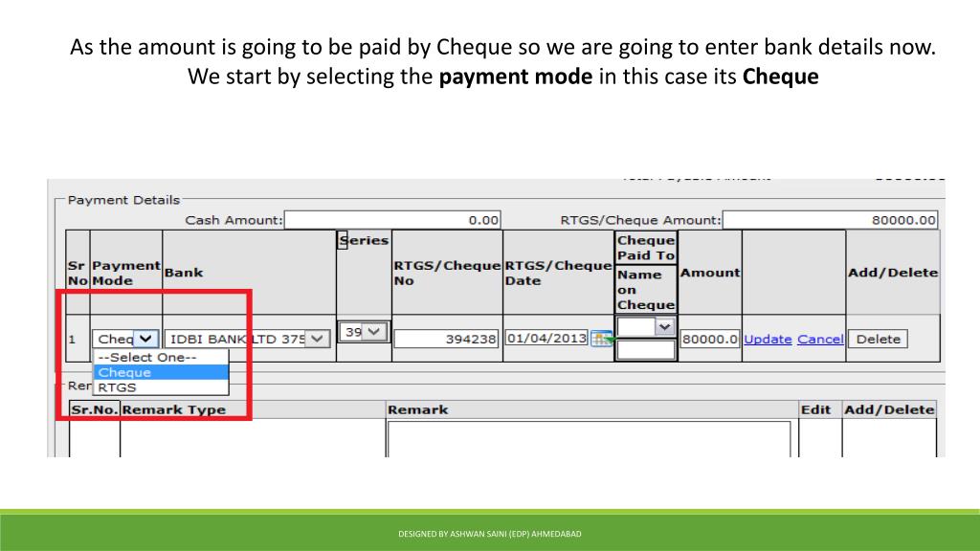The width and height of the screenshot is (980, 551).
Task: Click the cheque number field 394238
Action: tap(446, 339)
